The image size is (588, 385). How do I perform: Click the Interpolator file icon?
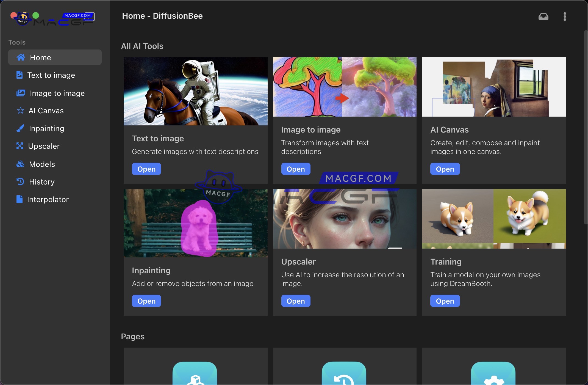(x=19, y=199)
